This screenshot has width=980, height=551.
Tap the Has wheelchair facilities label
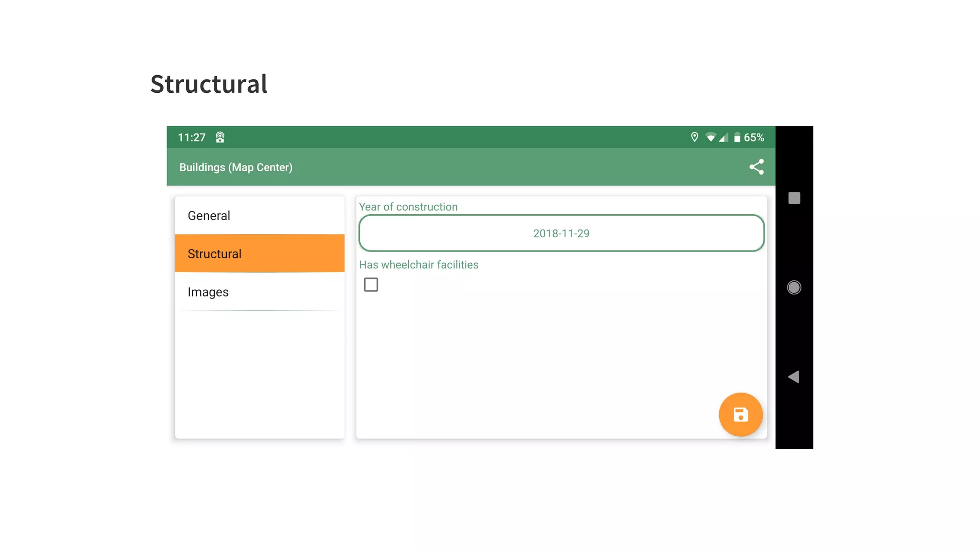418,265
